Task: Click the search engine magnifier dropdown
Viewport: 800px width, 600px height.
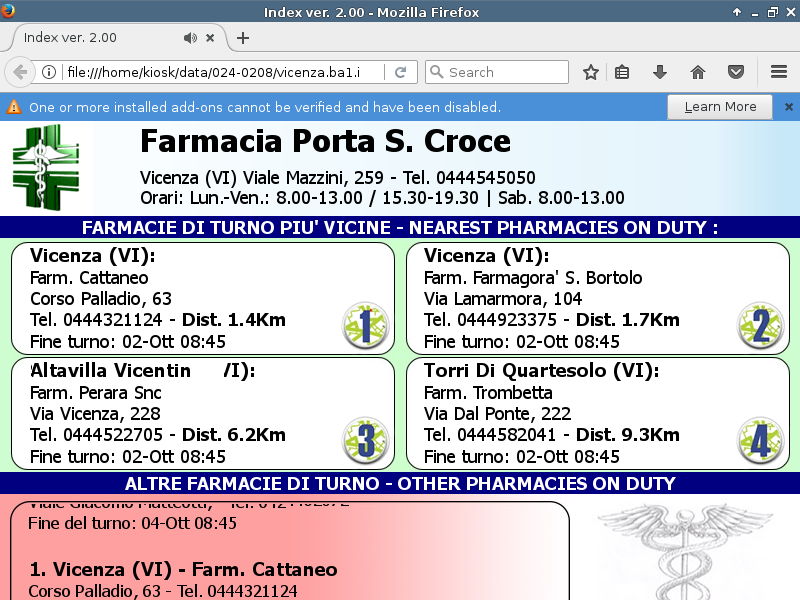Action: 436,72
